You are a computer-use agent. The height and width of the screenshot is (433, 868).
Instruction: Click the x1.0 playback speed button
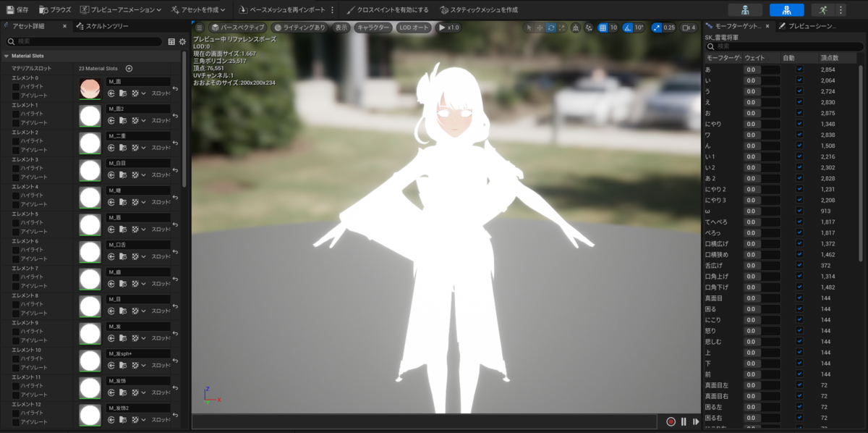tap(448, 28)
